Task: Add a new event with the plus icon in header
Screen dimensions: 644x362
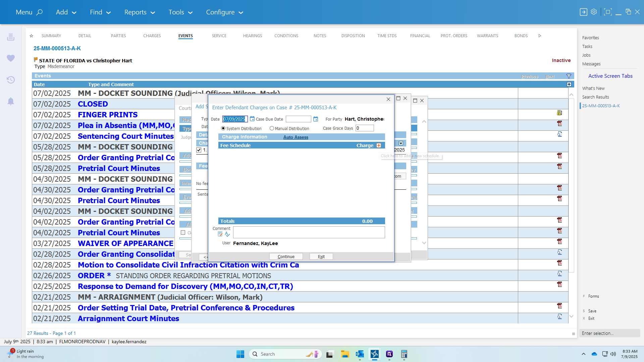Action: tap(569, 84)
